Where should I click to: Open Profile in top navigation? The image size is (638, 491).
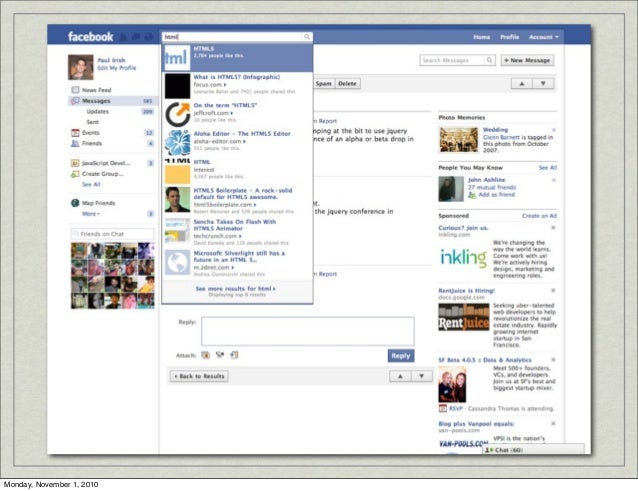click(509, 37)
